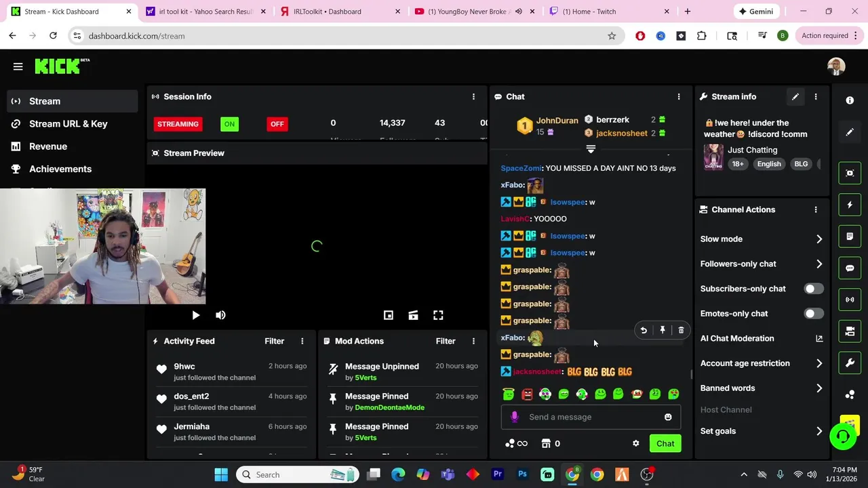Toggle the notes widget icon in right rail

[850, 237]
